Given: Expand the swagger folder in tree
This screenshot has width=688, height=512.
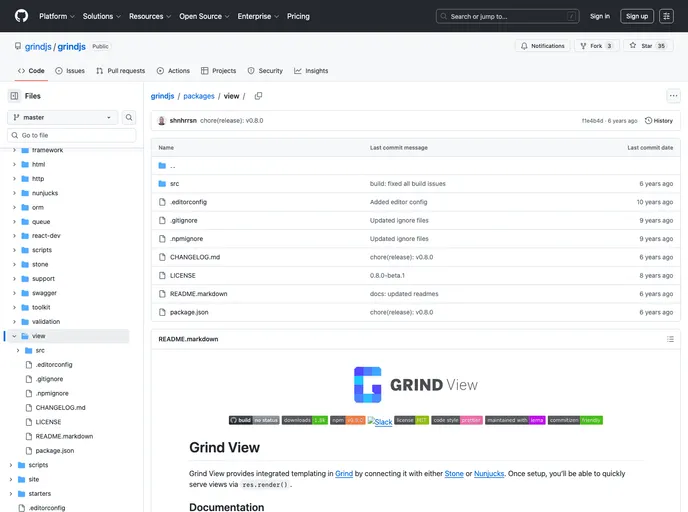Looking at the screenshot, I should point(14,293).
